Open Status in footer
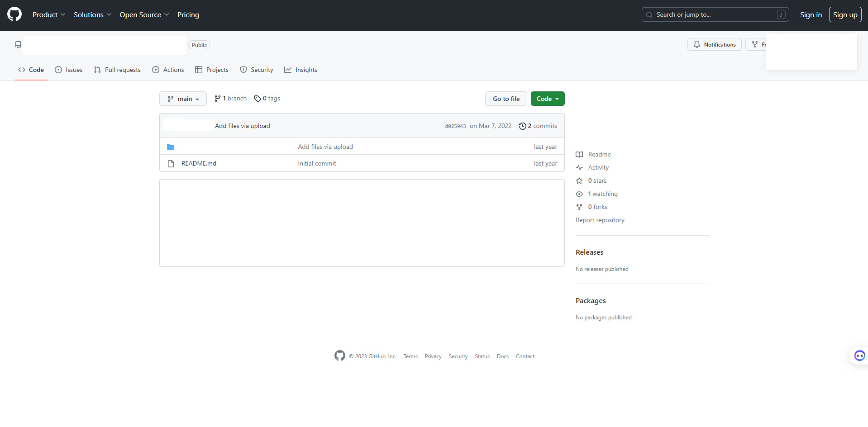The height and width of the screenshot is (427, 868). click(x=482, y=356)
